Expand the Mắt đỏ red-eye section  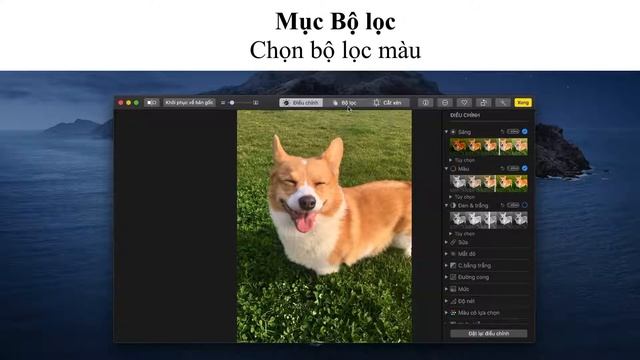click(447, 254)
